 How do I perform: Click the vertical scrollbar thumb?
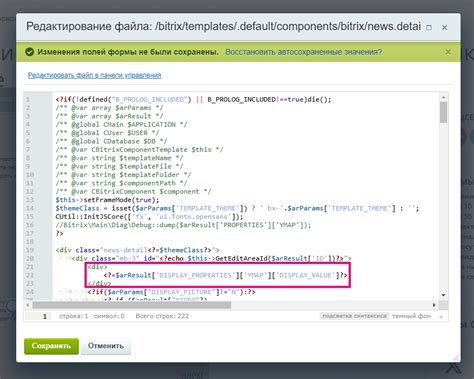(443, 112)
